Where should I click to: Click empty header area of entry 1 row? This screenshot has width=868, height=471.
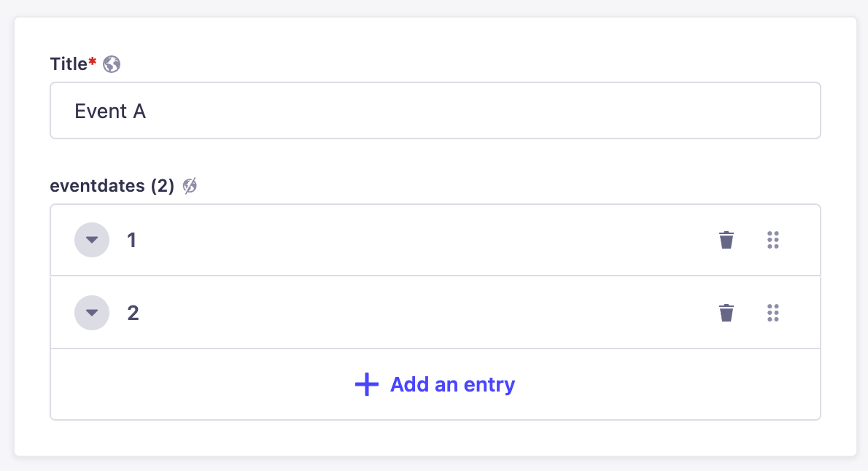click(423, 240)
